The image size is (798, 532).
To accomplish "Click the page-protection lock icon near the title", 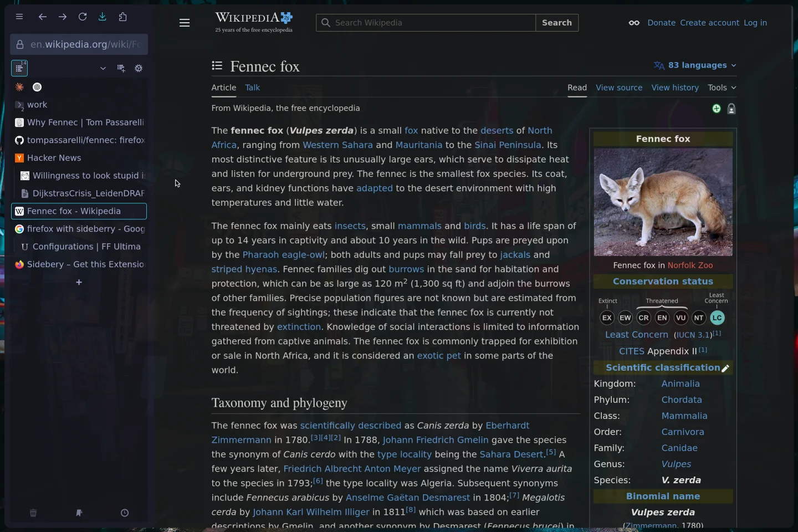I will click(x=732, y=109).
